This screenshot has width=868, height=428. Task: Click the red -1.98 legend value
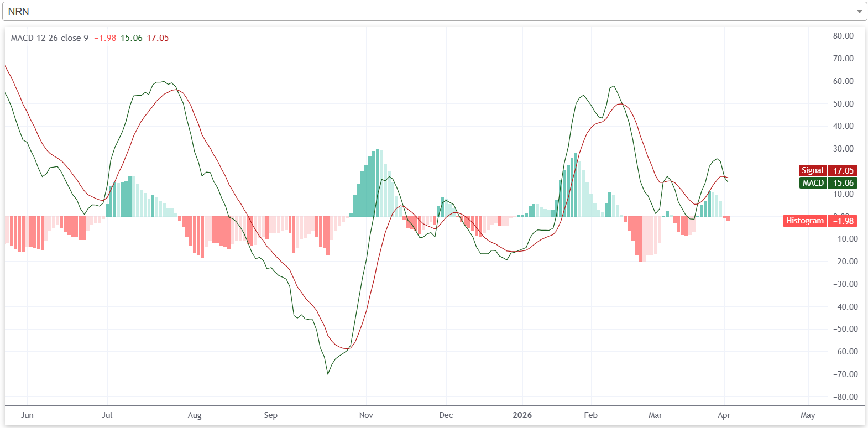pos(105,38)
